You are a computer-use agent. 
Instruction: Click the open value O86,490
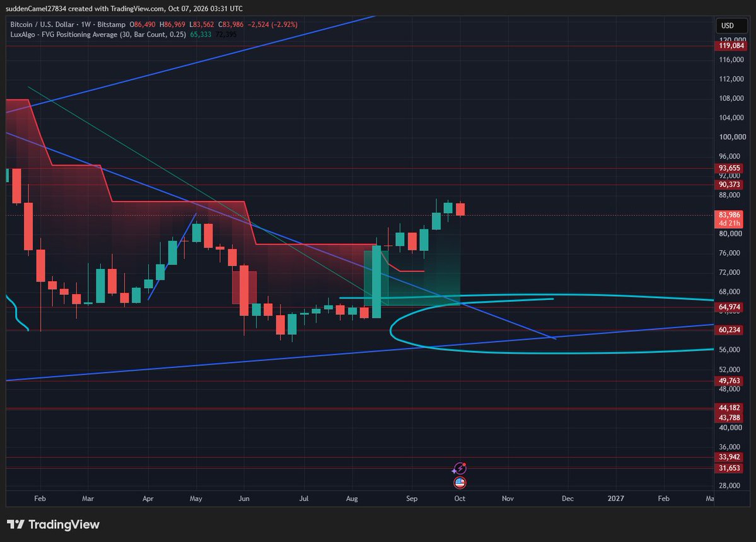click(x=142, y=25)
